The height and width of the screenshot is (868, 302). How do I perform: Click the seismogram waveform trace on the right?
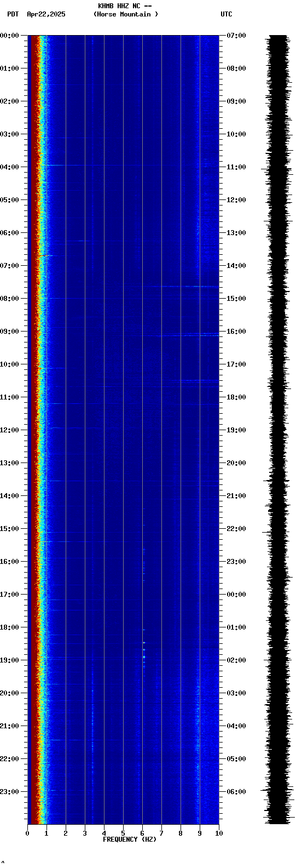(278, 430)
